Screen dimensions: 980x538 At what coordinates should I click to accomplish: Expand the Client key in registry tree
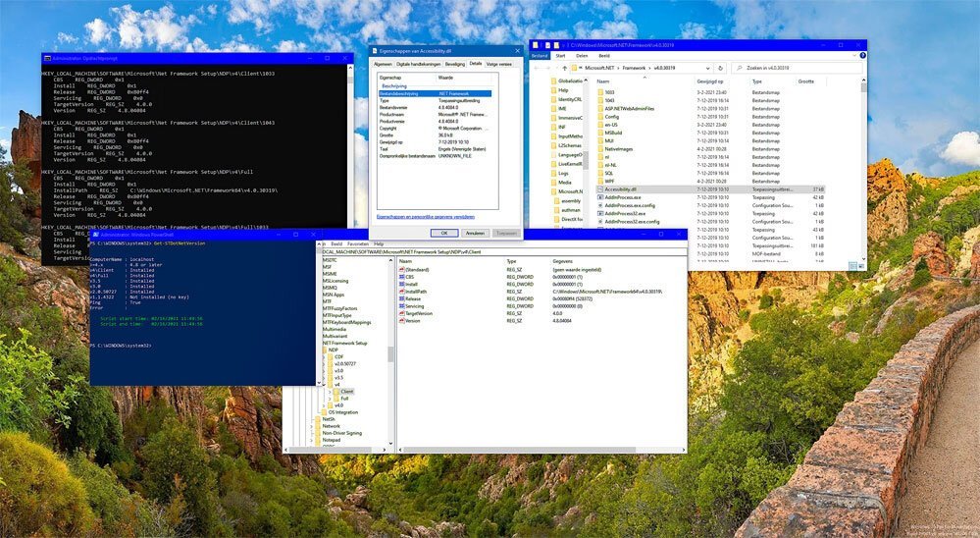[330, 392]
